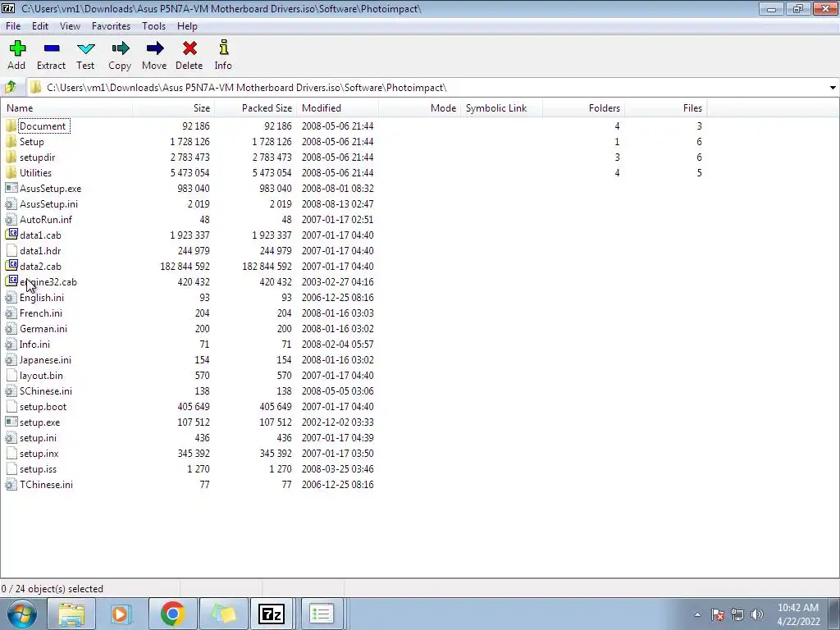This screenshot has height=630, width=840.
Task: Open Windows Explorer from taskbar
Action: pos(71,614)
